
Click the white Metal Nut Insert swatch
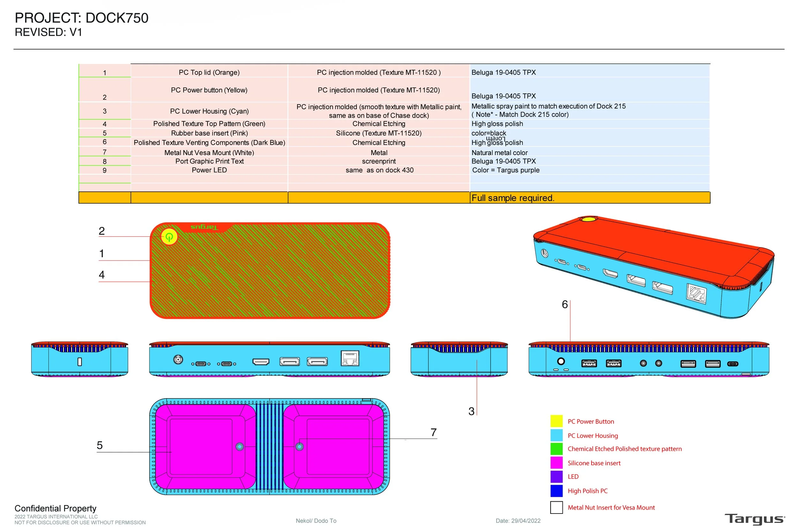tap(556, 507)
